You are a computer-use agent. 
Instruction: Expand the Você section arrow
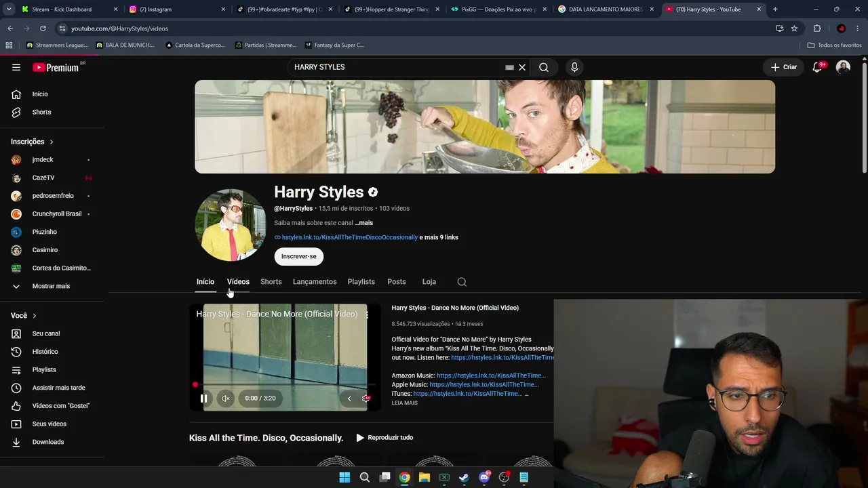[34, 316]
